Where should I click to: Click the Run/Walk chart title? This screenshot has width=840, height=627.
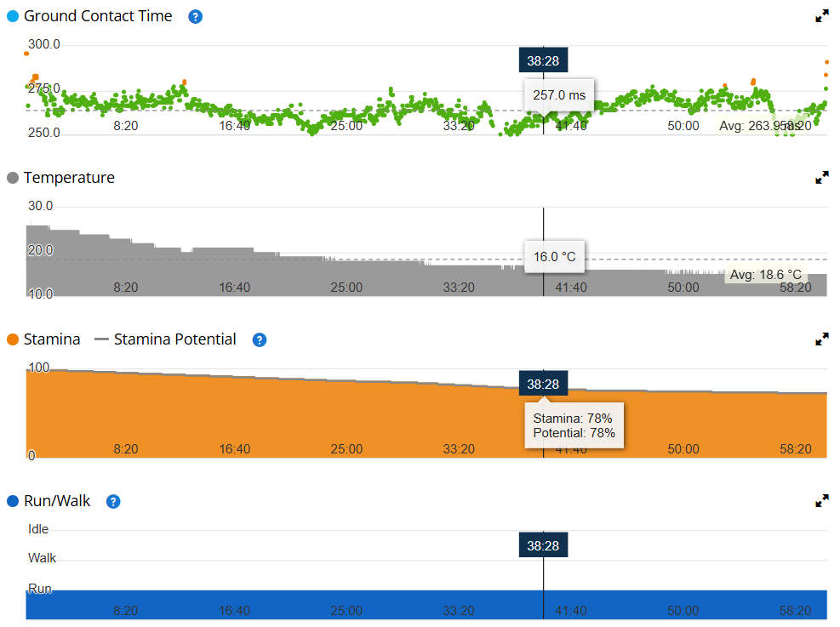57,501
